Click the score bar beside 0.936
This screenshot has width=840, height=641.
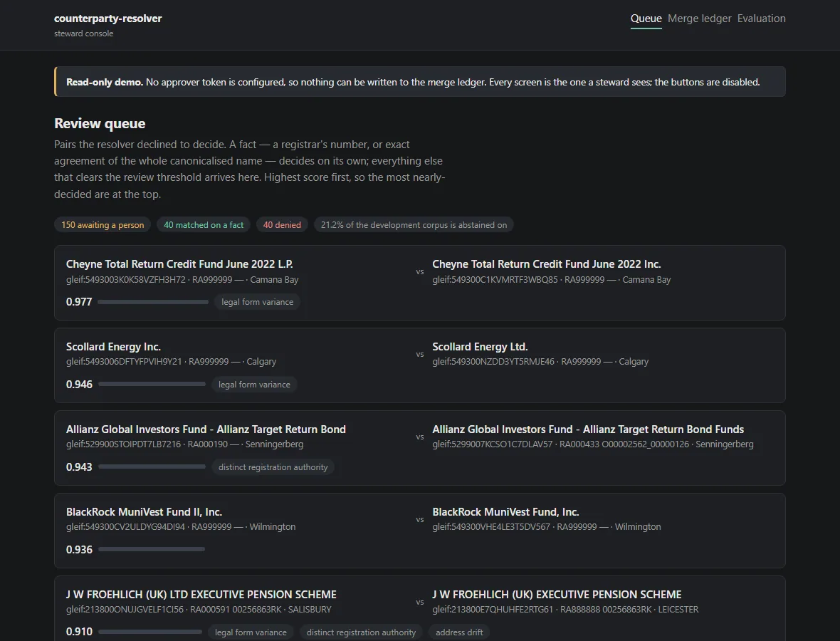point(152,549)
